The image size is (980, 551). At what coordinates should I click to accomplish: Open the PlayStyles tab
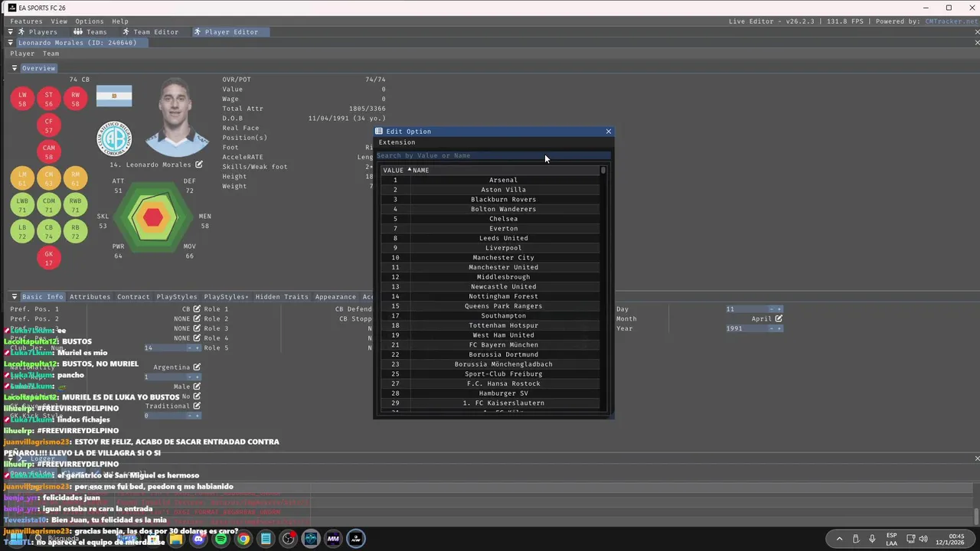pos(175,297)
